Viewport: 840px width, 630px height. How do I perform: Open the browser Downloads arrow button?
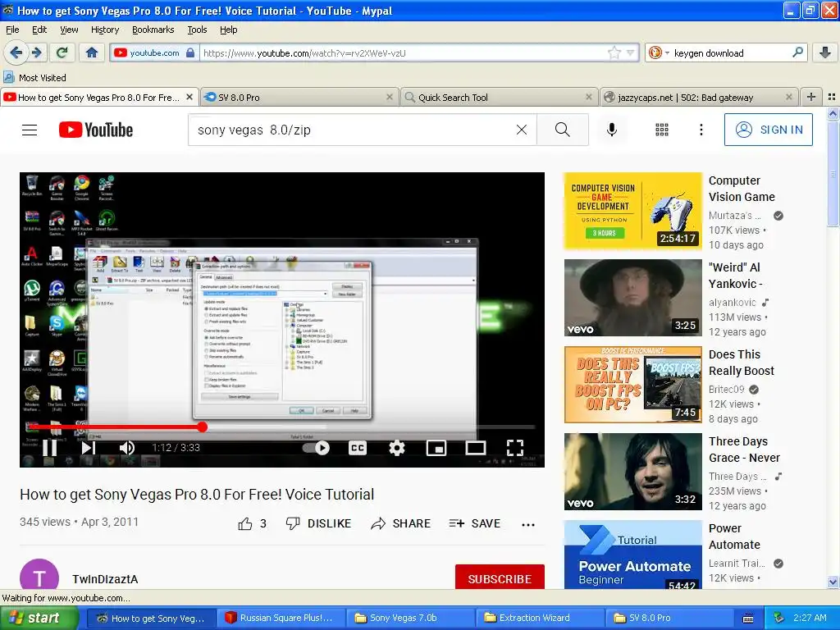[x=825, y=52]
